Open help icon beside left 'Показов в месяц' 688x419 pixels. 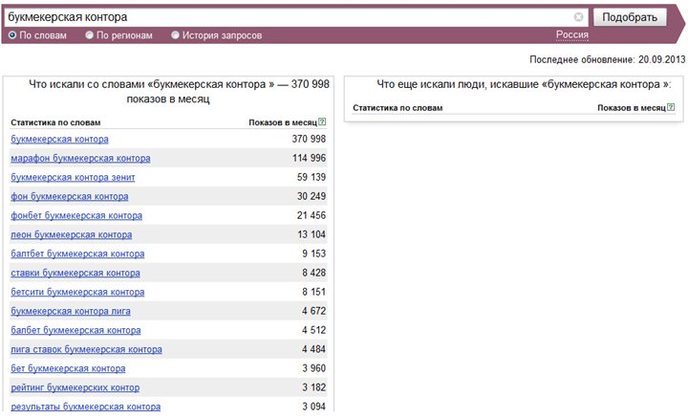(x=322, y=122)
